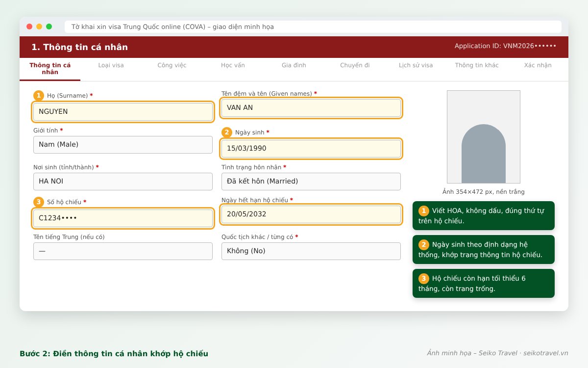The height and width of the screenshot is (368, 588).
Task: Go to the Học vấn tab
Action: (233, 65)
